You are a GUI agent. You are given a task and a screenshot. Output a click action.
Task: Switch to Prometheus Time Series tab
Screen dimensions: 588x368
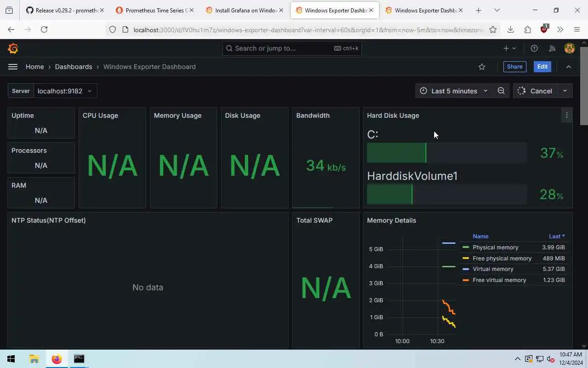tap(154, 10)
